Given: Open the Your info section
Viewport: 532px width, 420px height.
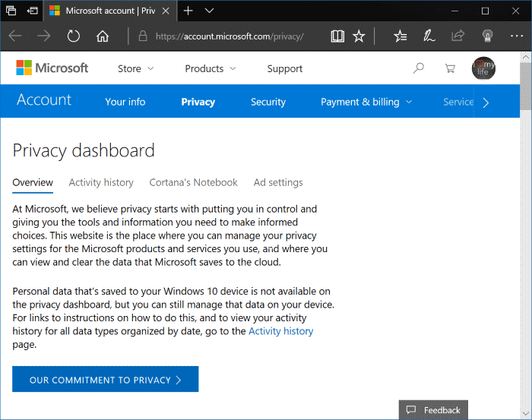Looking at the screenshot, I should pyautogui.click(x=125, y=102).
